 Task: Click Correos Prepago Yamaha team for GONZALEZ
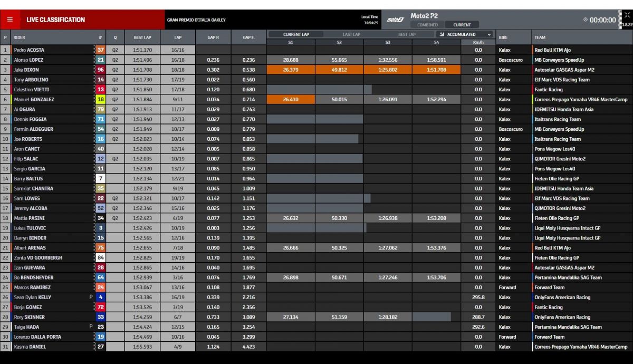click(x=581, y=99)
